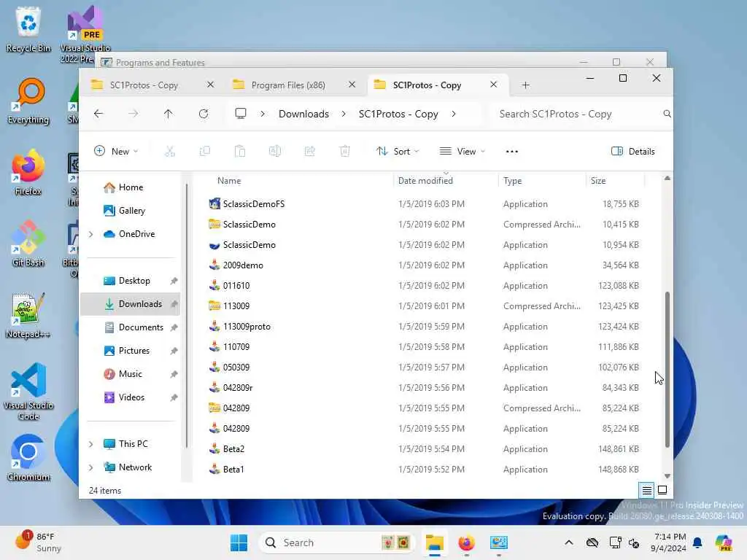Expand chevron before Downloads breadcrumb
The width and height of the screenshot is (747, 560).
coord(263,114)
